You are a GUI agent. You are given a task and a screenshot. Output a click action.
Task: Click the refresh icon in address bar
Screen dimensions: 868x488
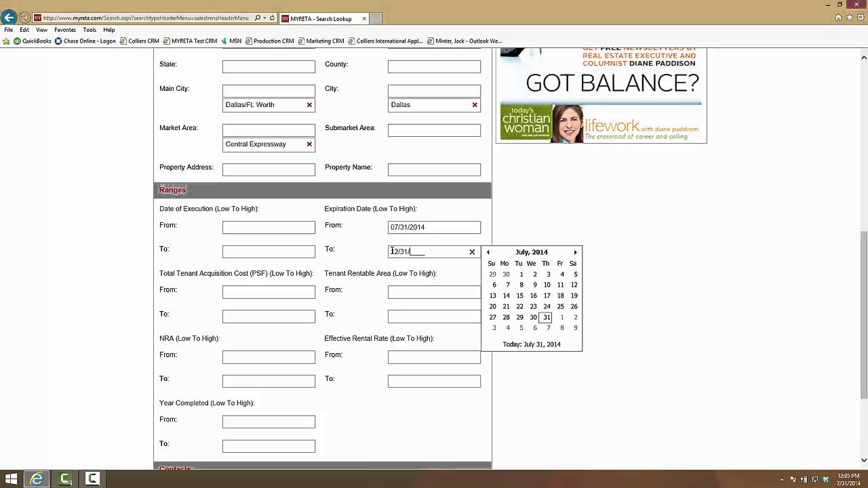point(273,18)
